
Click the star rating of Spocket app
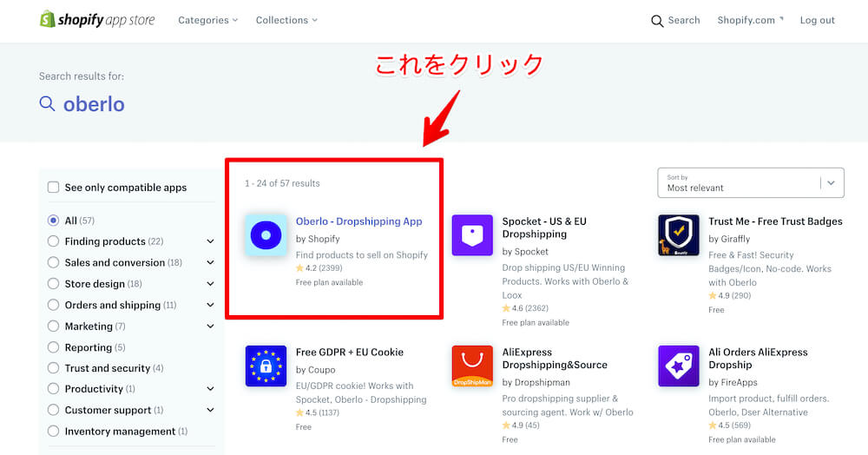pyautogui.click(x=525, y=308)
